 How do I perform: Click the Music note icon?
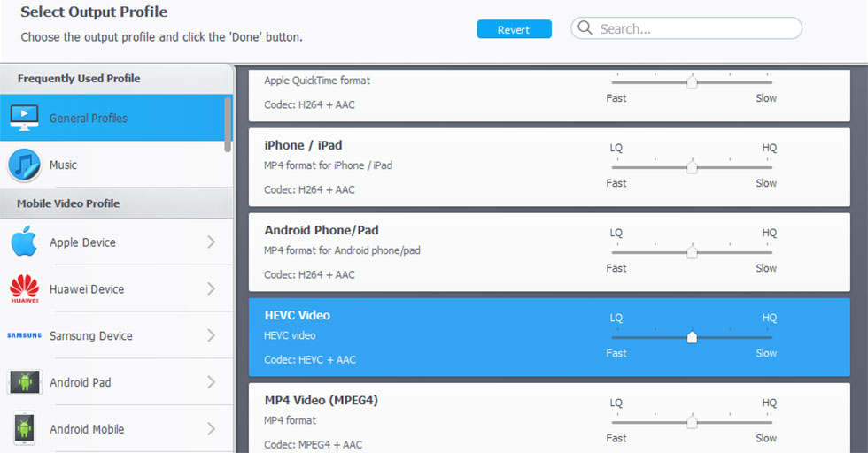coord(24,165)
